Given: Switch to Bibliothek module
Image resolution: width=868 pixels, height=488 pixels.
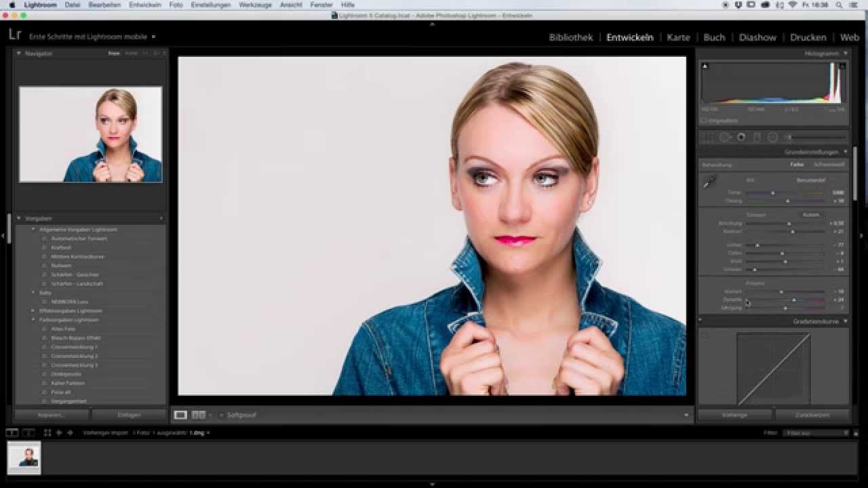Looking at the screenshot, I should click(571, 37).
